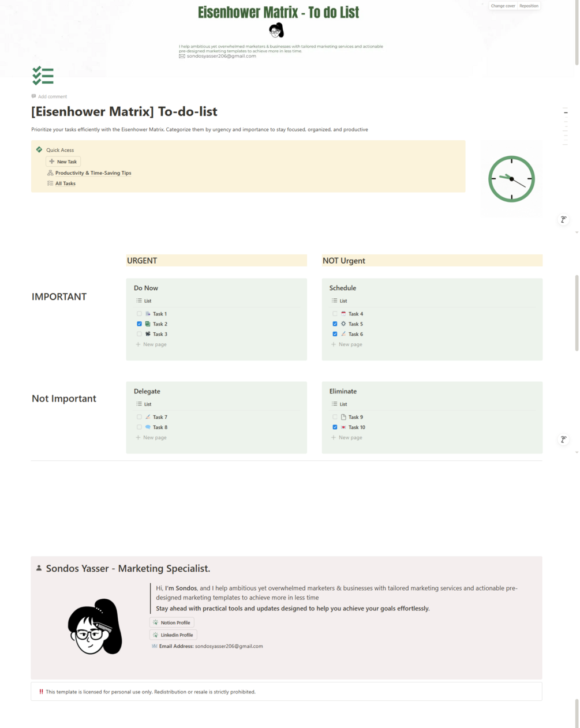Check the Task 7 checkbox
This screenshot has width=580, height=728.
pyautogui.click(x=139, y=416)
